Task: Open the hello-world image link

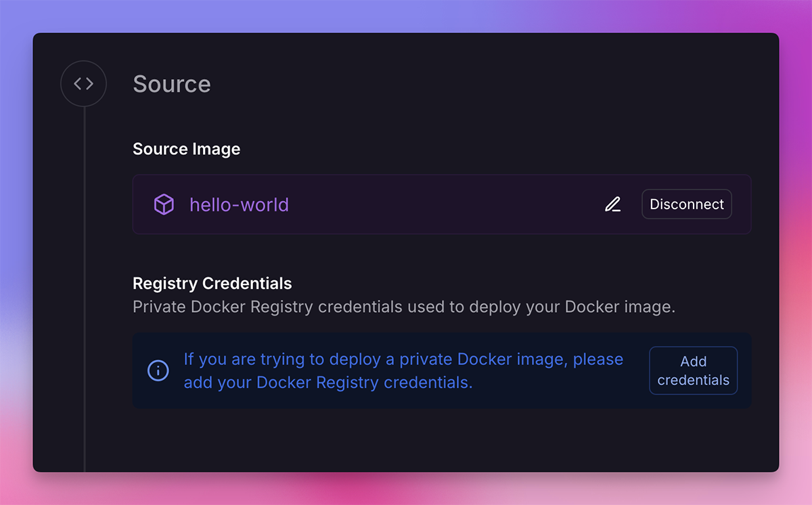Action: tap(239, 204)
